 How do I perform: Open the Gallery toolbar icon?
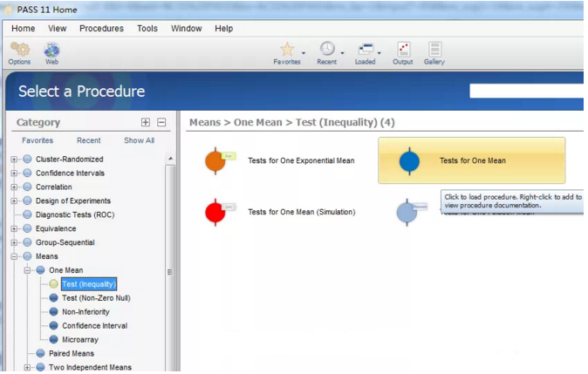[x=434, y=50]
